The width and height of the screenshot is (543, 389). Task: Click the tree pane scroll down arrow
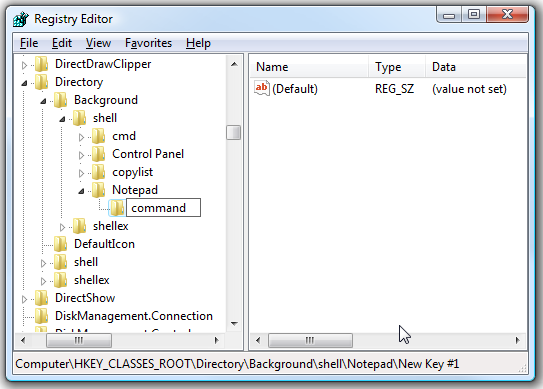click(234, 324)
